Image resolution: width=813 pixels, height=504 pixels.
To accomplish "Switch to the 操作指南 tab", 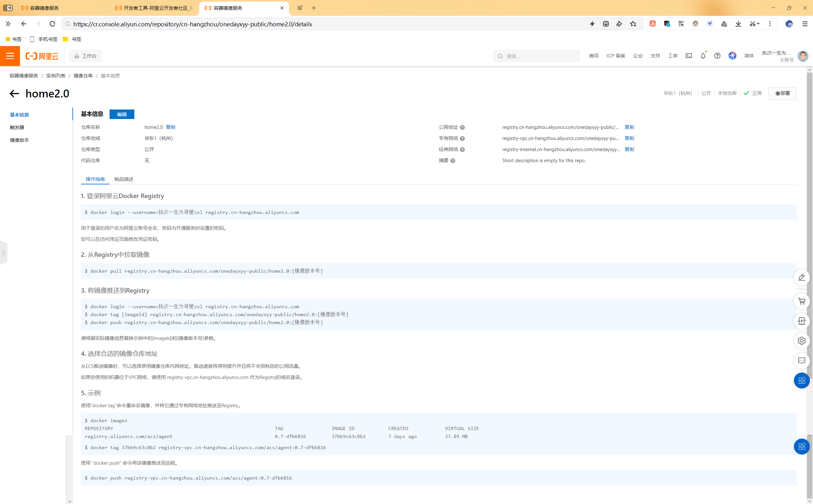I will 95,179.
